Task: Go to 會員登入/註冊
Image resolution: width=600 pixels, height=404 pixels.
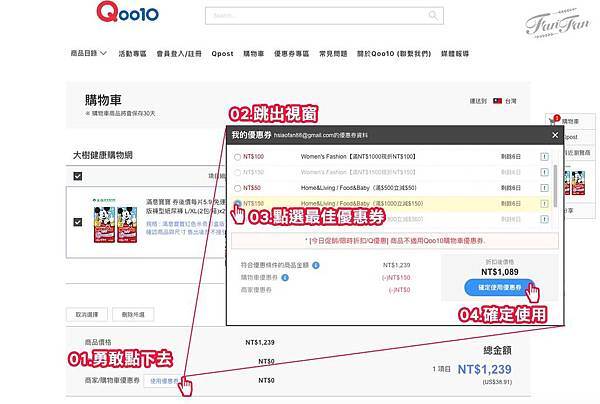Action: 179,54
